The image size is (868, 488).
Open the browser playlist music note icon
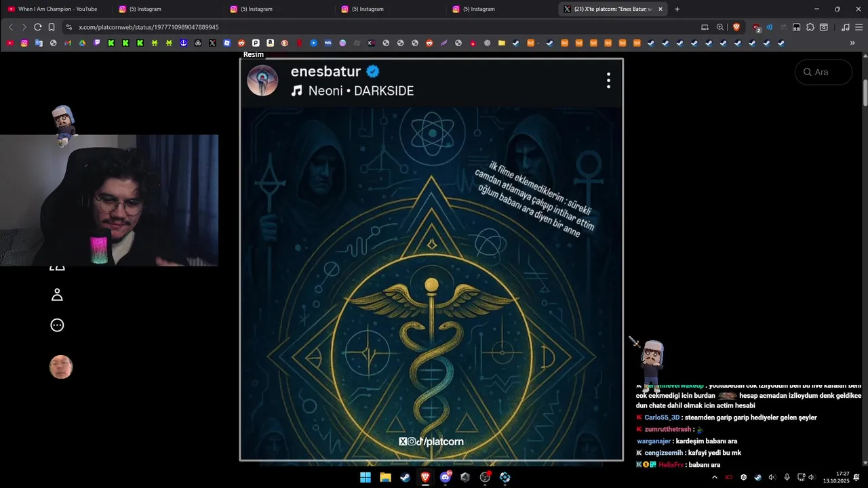(846, 27)
